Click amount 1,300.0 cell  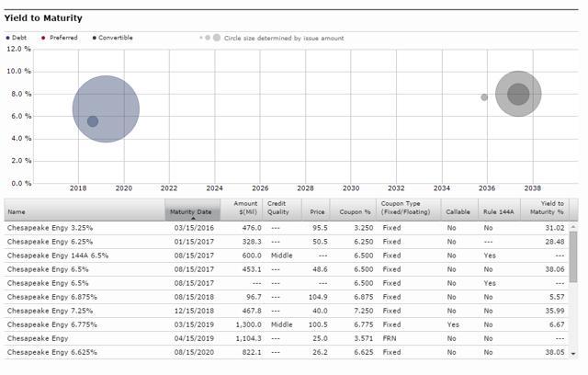click(249, 324)
